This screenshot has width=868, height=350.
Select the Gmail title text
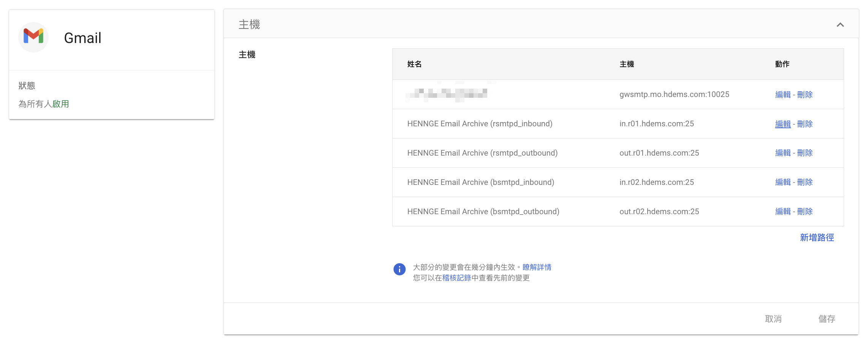click(x=82, y=38)
